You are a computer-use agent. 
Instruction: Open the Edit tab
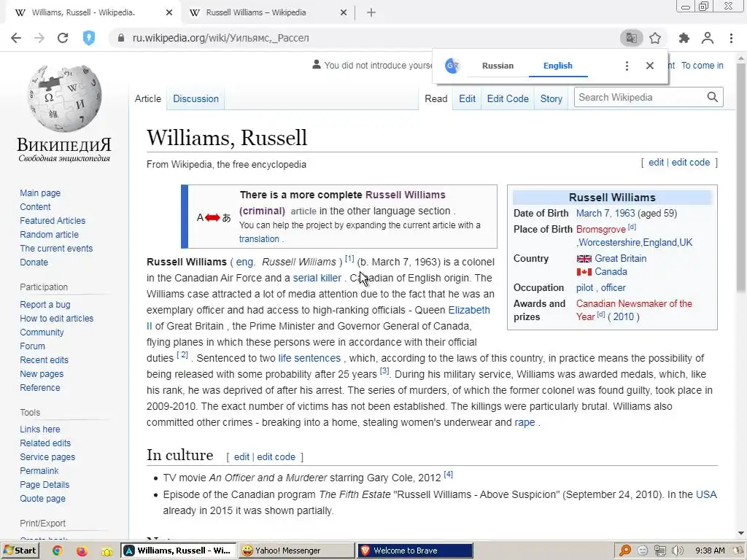point(467,98)
